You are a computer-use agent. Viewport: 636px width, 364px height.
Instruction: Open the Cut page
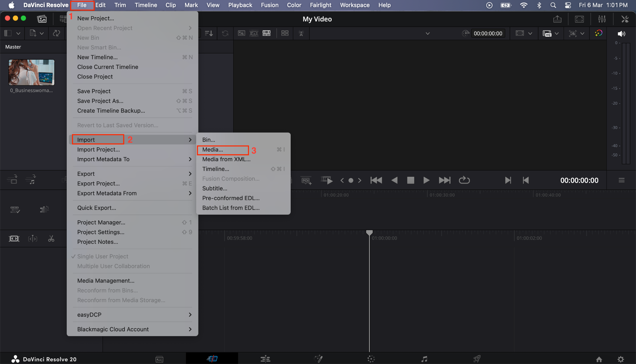coord(213,358)
